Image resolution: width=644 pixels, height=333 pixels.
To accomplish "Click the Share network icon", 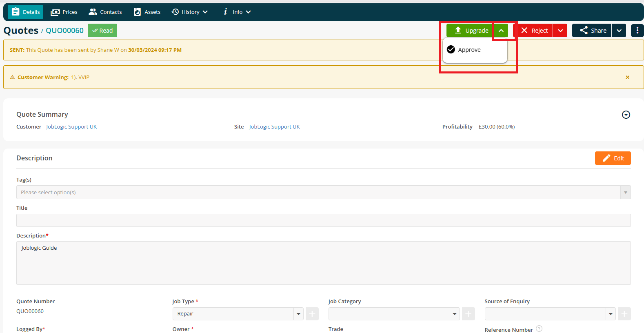I will 584,31.
